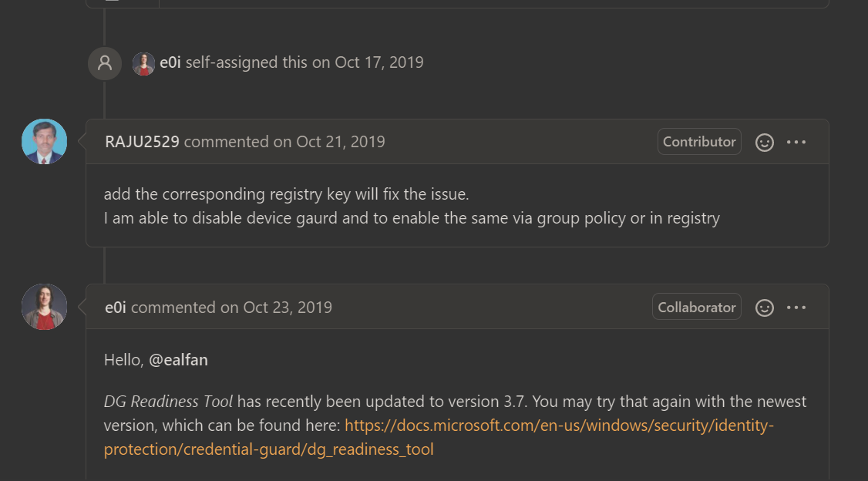Click the Oct 17, 2019 timestamp

coord(378,62)
